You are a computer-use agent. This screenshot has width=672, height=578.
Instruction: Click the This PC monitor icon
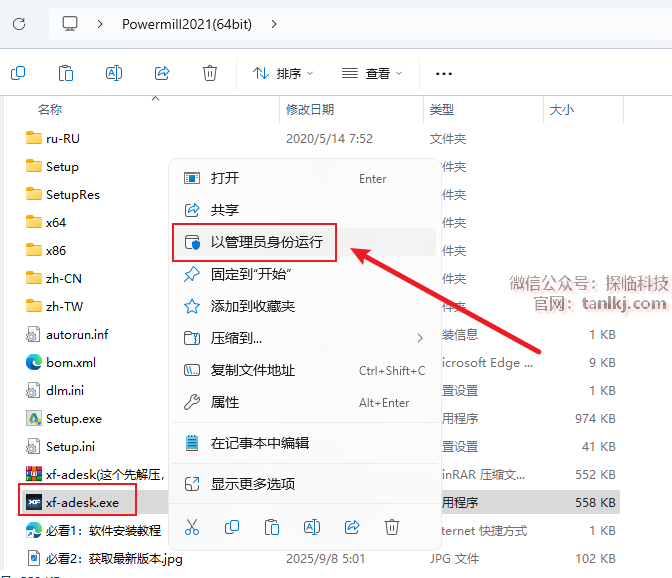(70, 24)
